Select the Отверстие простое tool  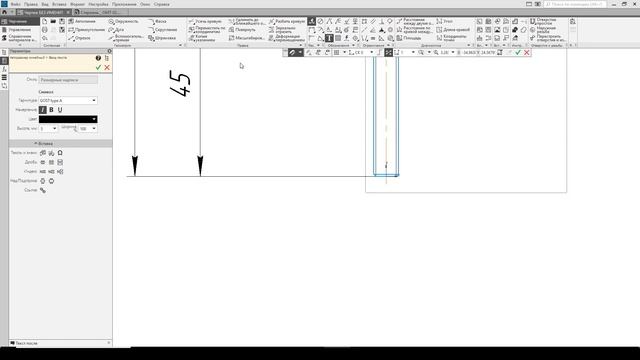(x=544, y=21)
